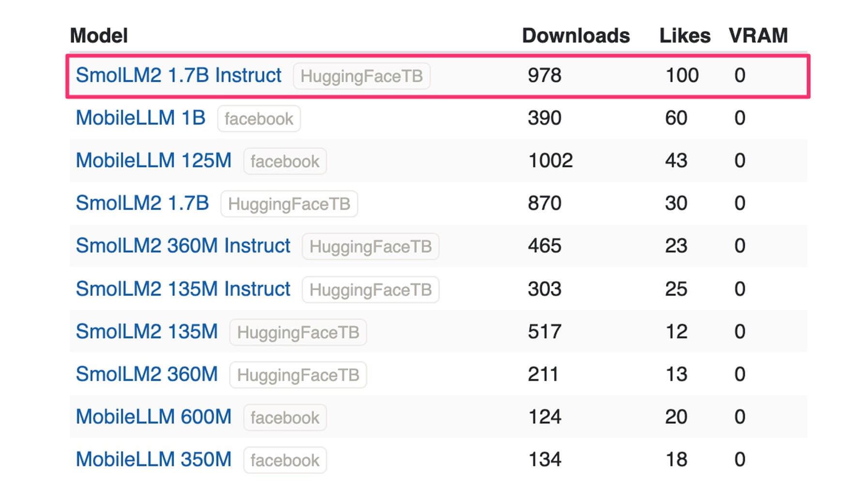
Task: Select downloads value 390
Action: [544, 118]
